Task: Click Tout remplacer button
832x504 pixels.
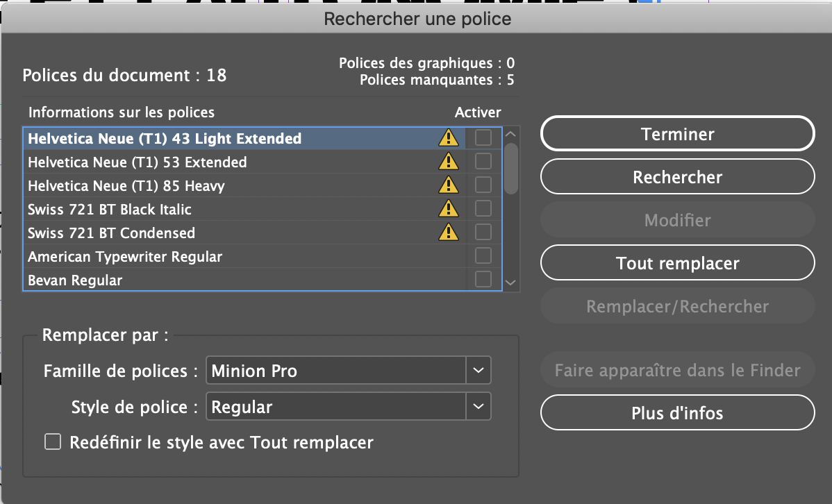Action: pos(677,264)
